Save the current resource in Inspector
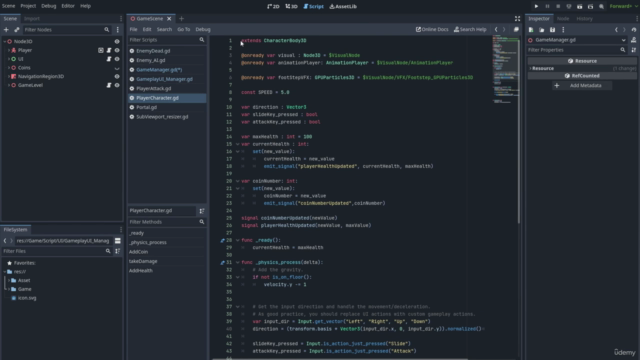 coord(552,30)
